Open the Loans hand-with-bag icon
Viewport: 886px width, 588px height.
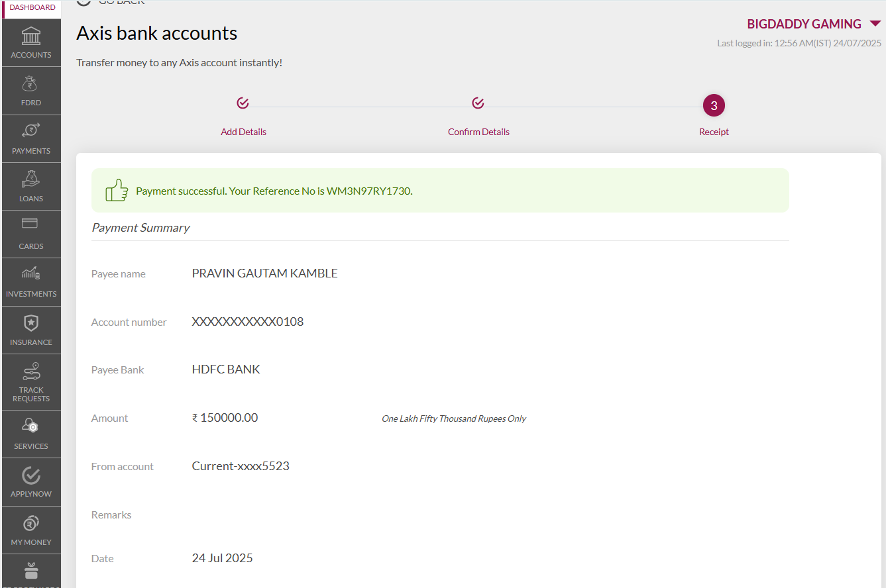(x=31, y=179)
